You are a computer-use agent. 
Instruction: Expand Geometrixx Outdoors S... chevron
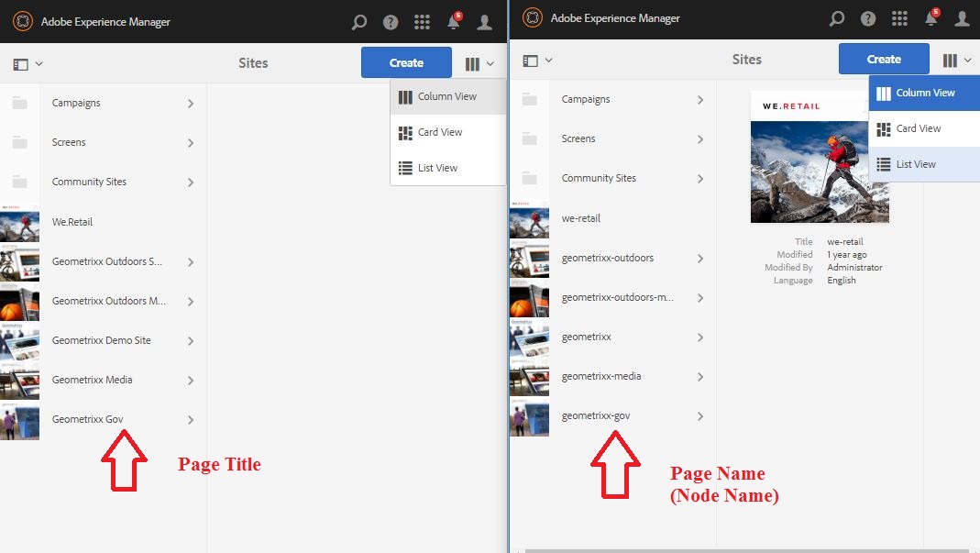pyautogui.click(x=191, y=261)
